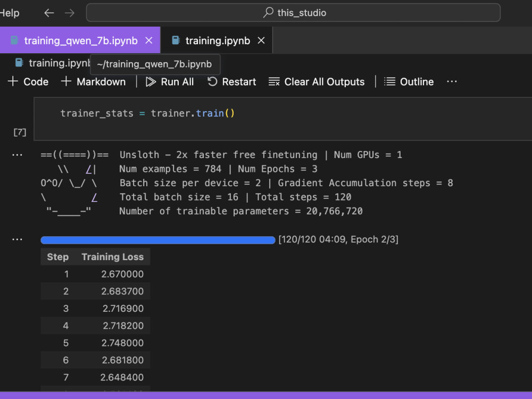Open the notebook Outline
532x399 pixels.
click(x=409, y=82)
